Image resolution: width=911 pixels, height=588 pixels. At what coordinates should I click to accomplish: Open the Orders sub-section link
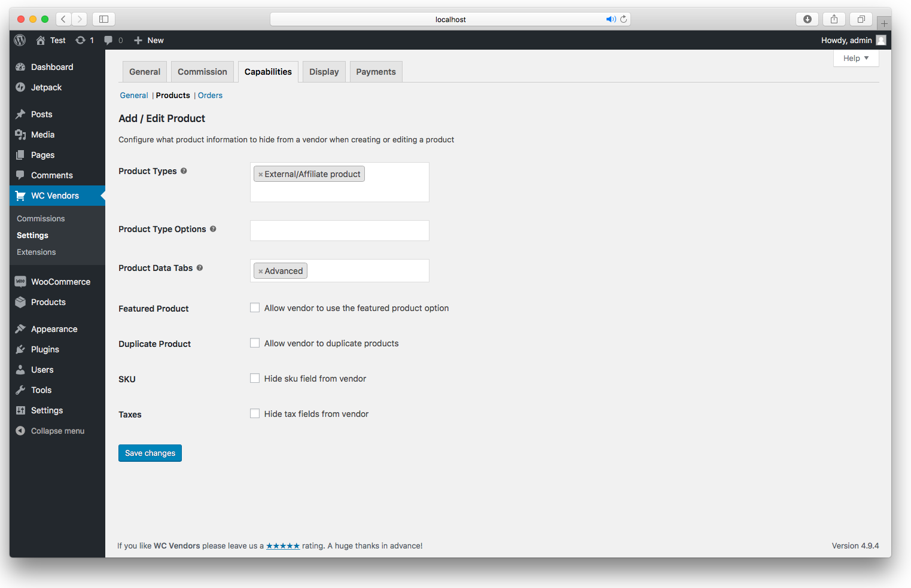coord(210,96)
